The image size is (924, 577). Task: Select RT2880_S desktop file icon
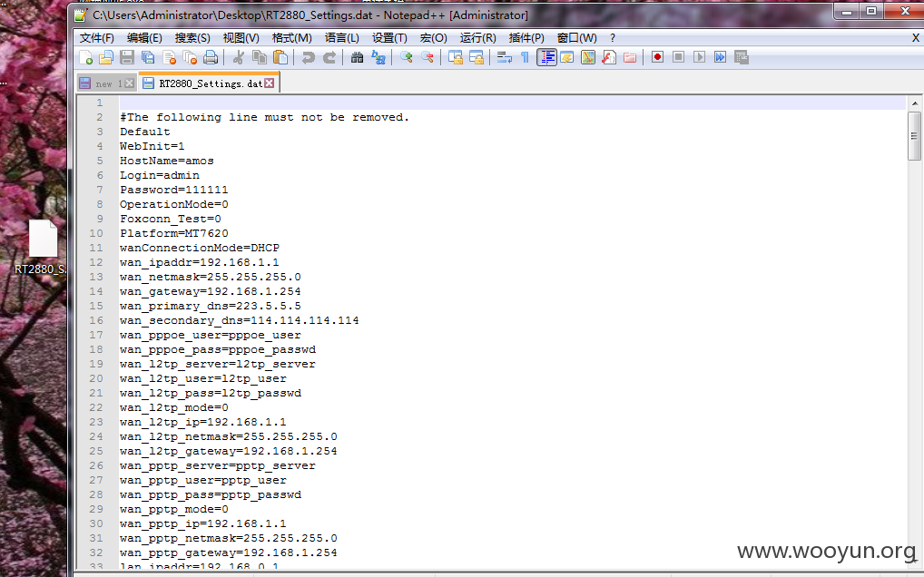click(x=43, y=248)
